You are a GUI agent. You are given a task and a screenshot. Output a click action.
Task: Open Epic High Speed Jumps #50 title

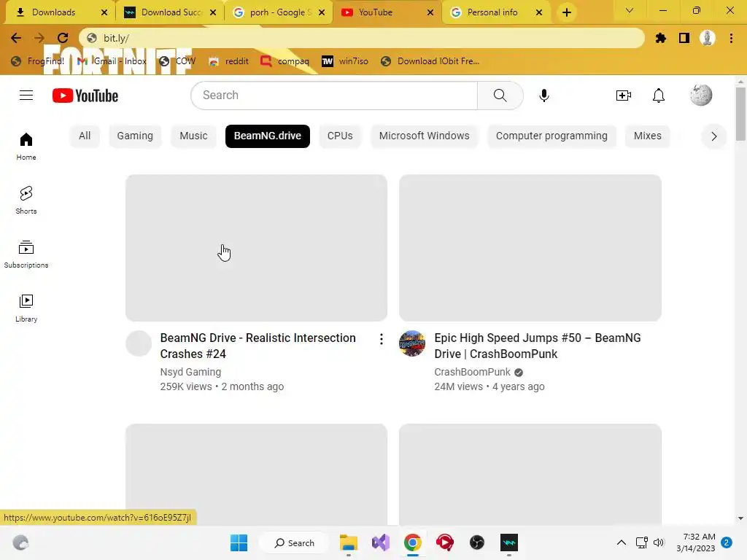538,346
